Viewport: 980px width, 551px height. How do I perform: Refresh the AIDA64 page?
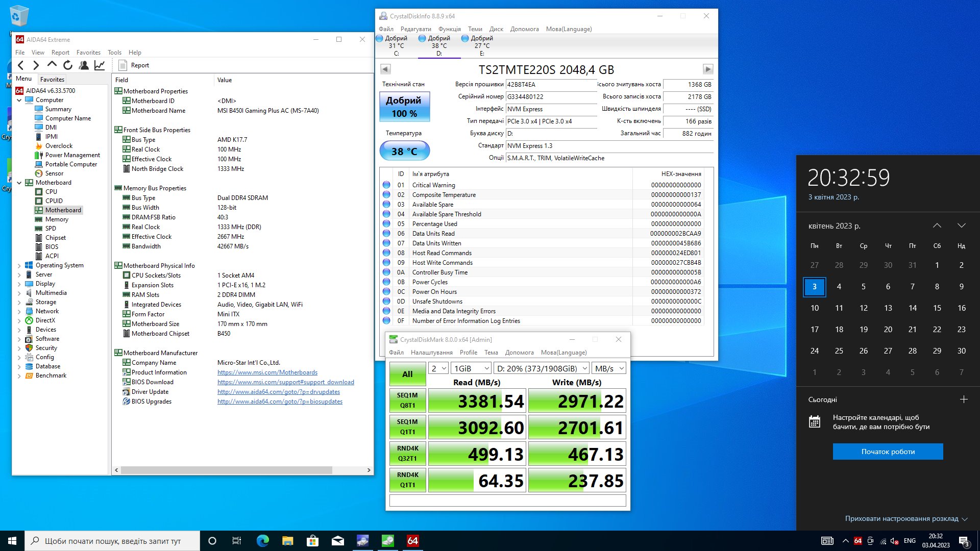pos(68,65)
